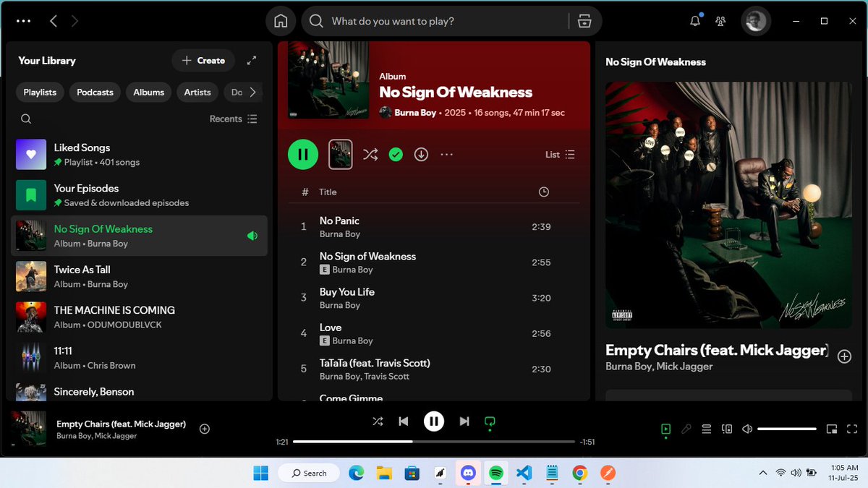Download the album
868x488 pixels.
click(x=421, y=154)
